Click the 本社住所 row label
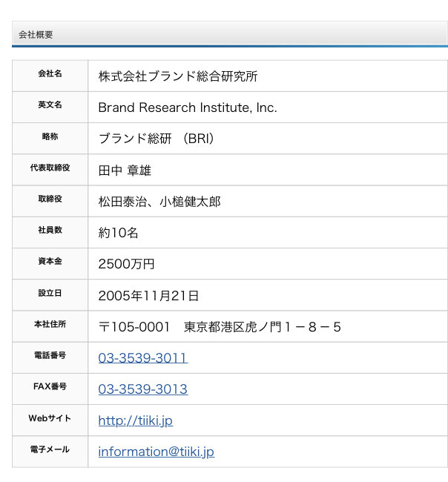 [50, 324]
